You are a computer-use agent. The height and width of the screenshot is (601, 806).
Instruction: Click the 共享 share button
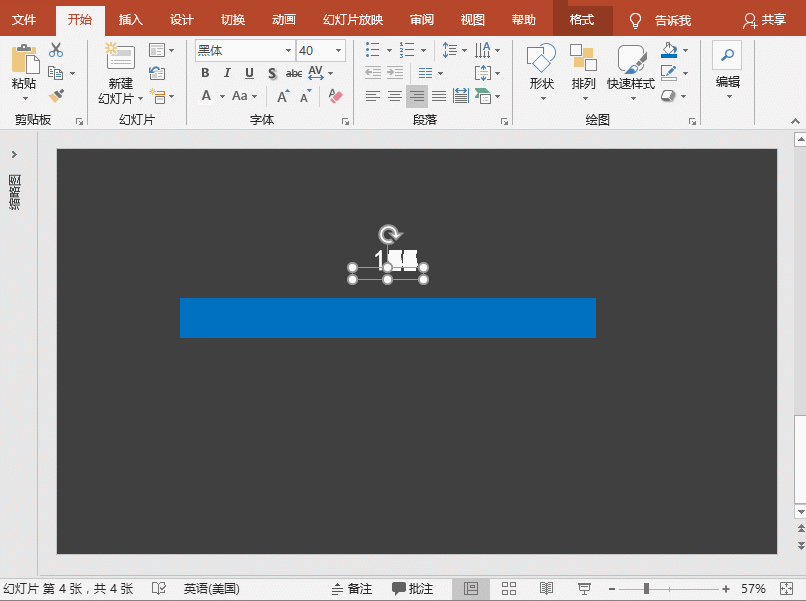pyautogui.click(x=765, y=20)
